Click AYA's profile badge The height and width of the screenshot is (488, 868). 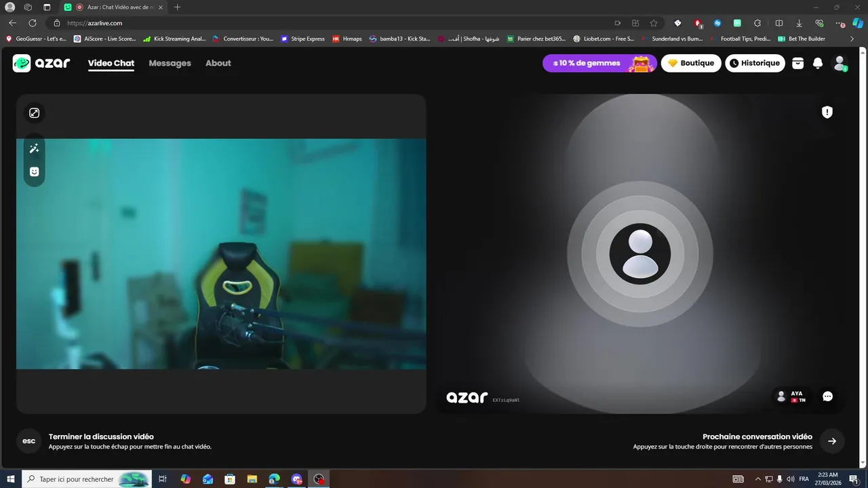791,396
